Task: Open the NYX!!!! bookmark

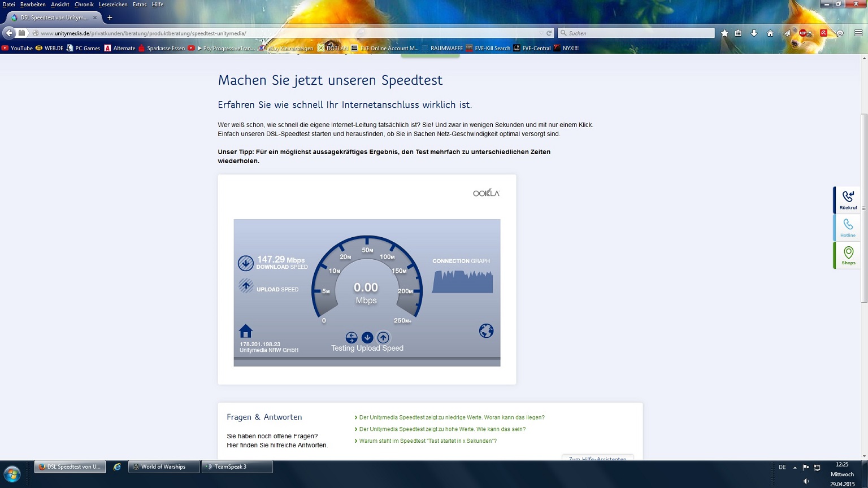Action: [566, 48]
